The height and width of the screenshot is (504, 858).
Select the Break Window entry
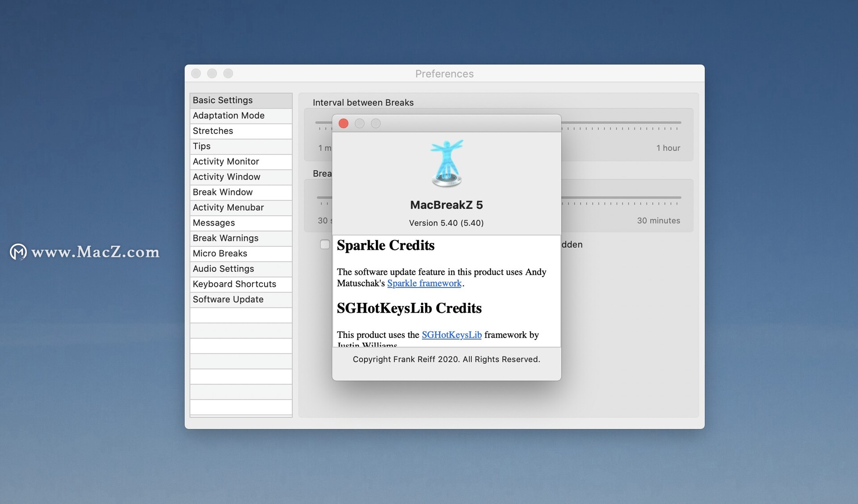pos(241,192)
